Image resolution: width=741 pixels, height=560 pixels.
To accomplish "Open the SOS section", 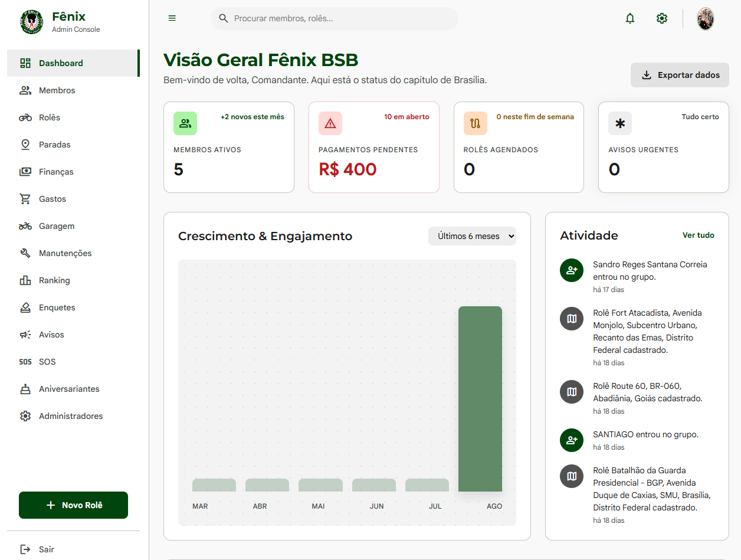I will click(73, 362).
